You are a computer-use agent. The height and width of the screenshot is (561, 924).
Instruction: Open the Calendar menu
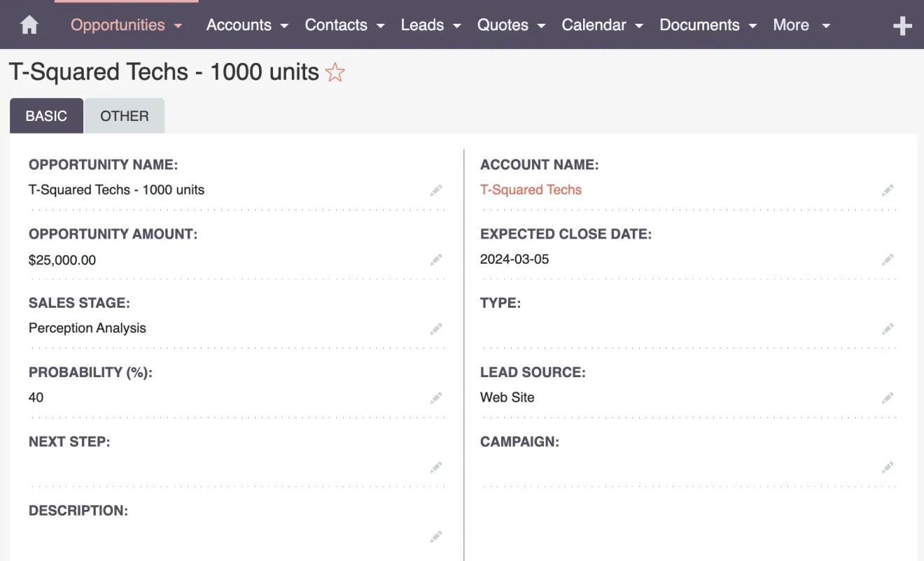601,24
